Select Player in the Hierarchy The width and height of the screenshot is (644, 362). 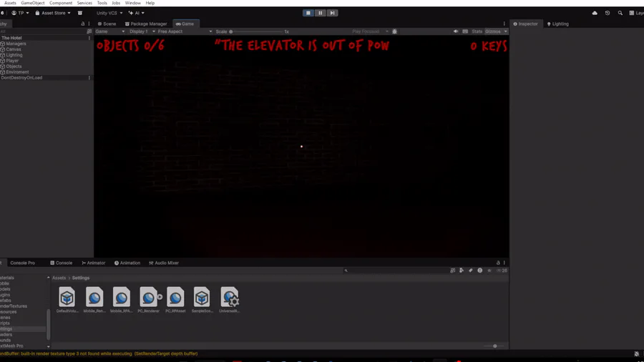pos(12,61)
